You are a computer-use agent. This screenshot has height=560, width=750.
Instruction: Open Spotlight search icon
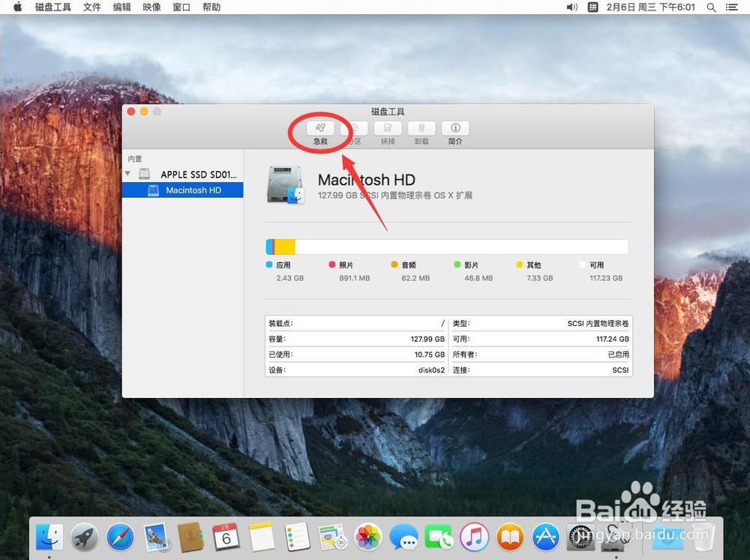coord(711,7)
